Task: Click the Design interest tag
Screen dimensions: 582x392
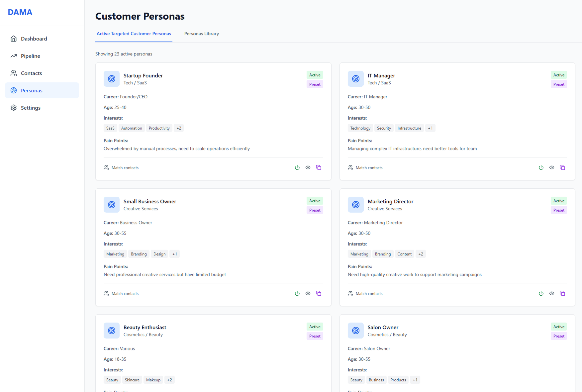Action: point(159,254)
